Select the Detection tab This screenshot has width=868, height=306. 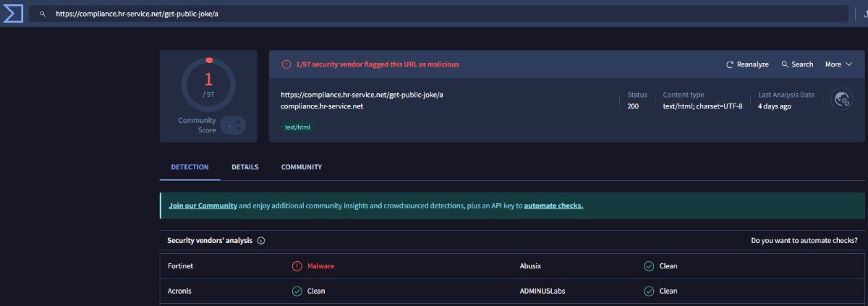pos(190,167)
